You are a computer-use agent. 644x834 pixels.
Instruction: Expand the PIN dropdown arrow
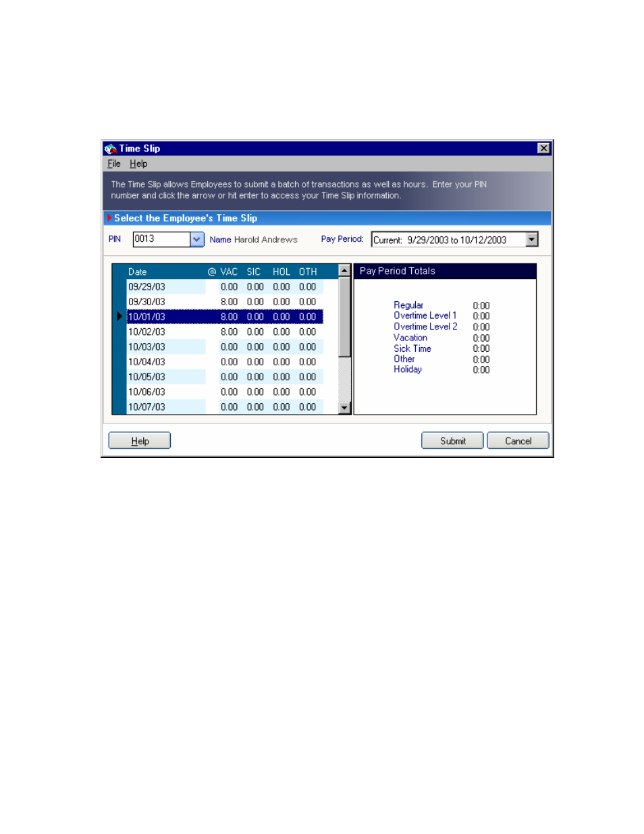click(197, 239)
